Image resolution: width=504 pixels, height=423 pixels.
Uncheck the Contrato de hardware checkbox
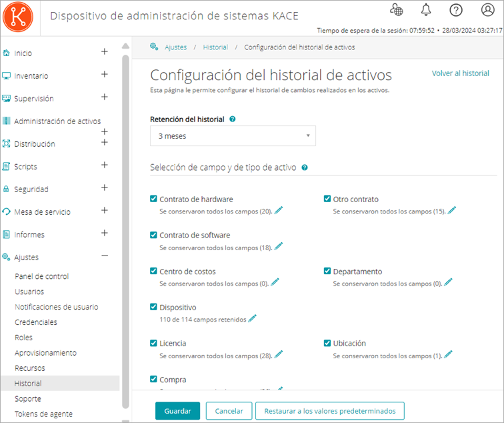(x=153, y=199)
